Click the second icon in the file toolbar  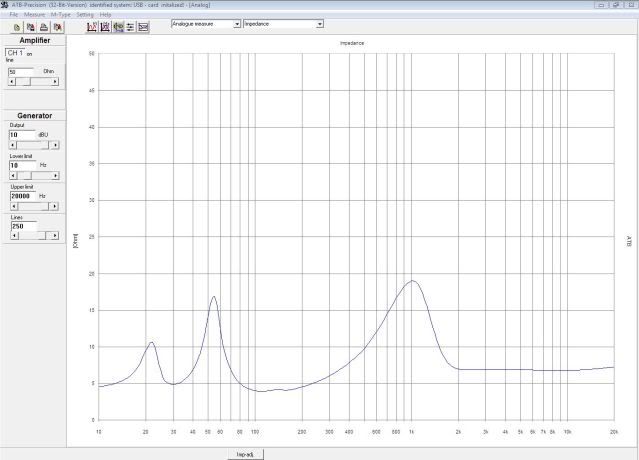coord(31,27)
